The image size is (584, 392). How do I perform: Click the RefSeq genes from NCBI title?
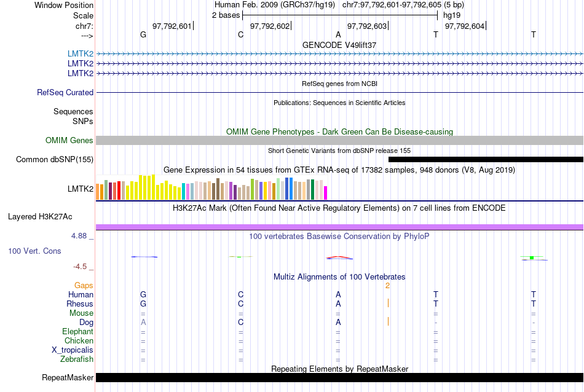click(x=340, y=84)
